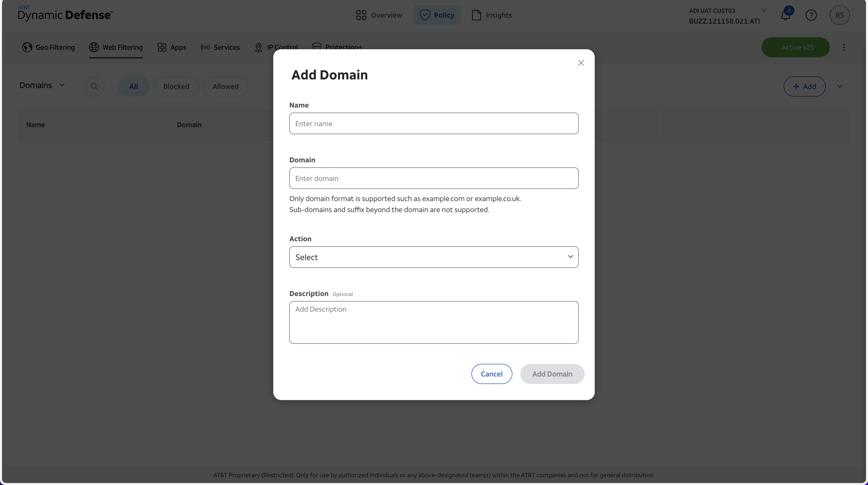Viewport: 868px width, 485px height.
Task: Toggle the Allowed filter
Action: [225, 86]
